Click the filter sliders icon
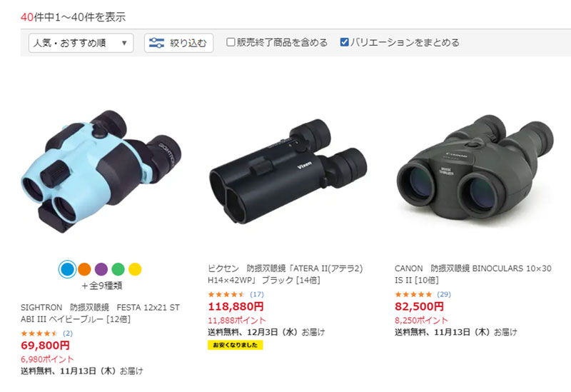The image size is (571, 392). 156,43
